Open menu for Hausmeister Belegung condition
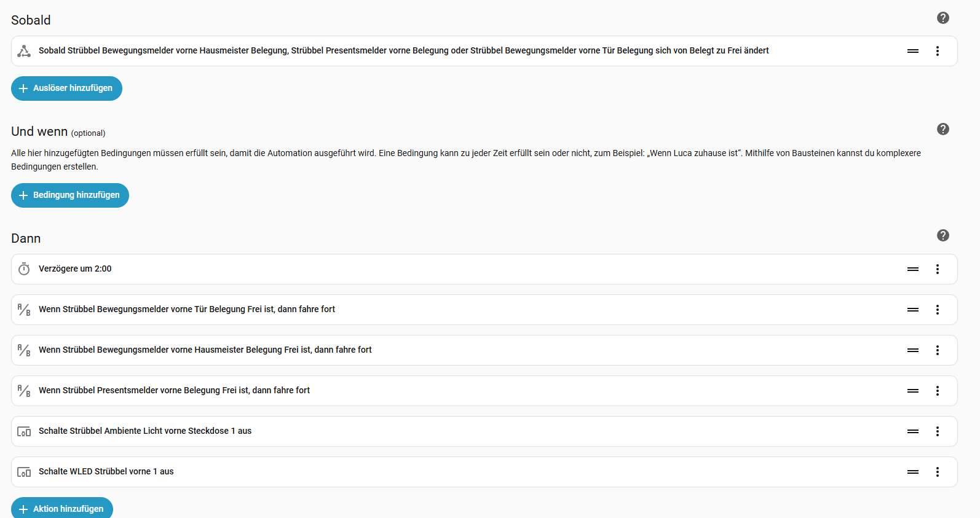The width and height of the screenshot is (980, 518). [x=937, y=350]
